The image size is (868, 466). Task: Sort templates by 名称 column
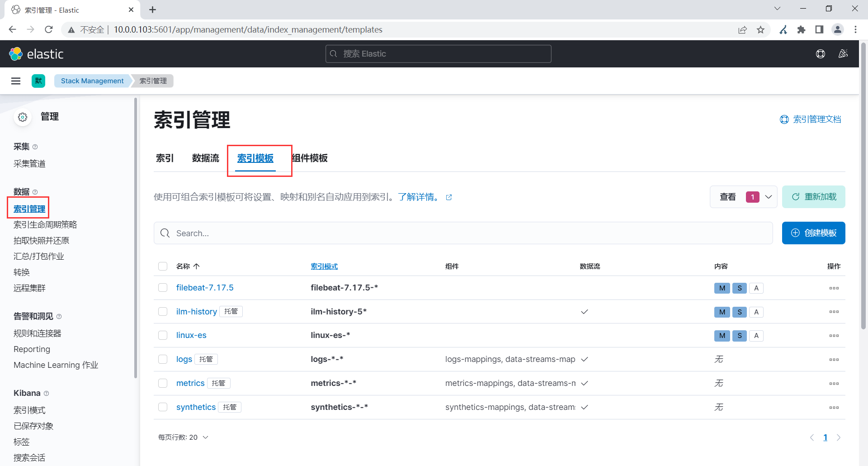[188, 266]
